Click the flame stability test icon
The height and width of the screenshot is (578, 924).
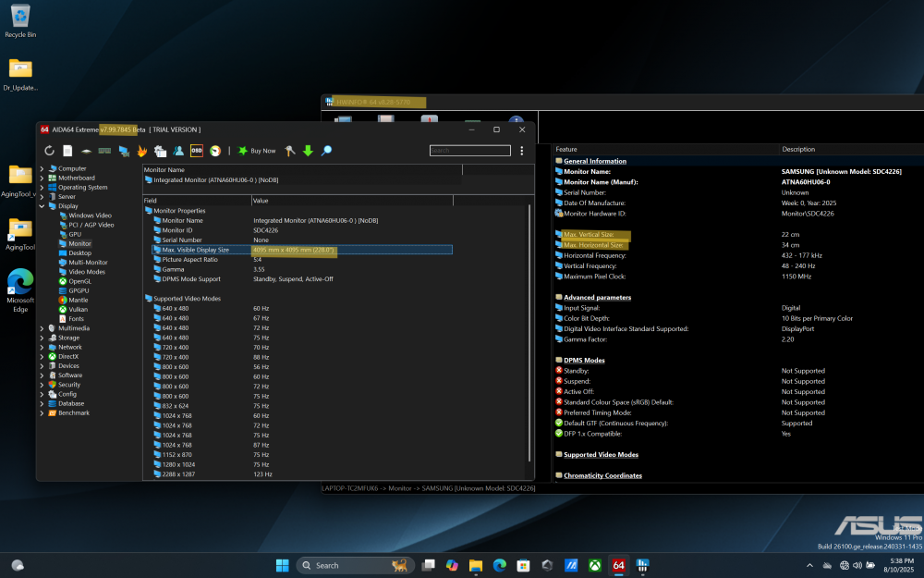pyautogui.click(x=142, y=151)
